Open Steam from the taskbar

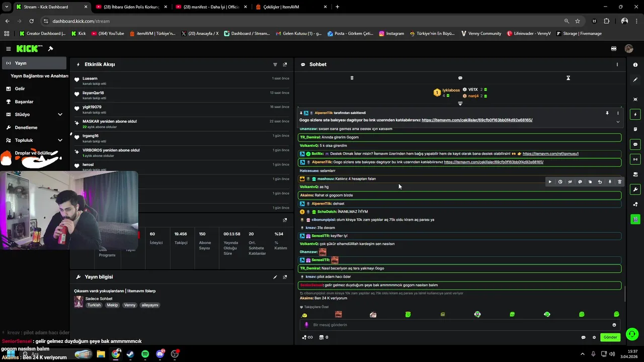pos(130,354)
